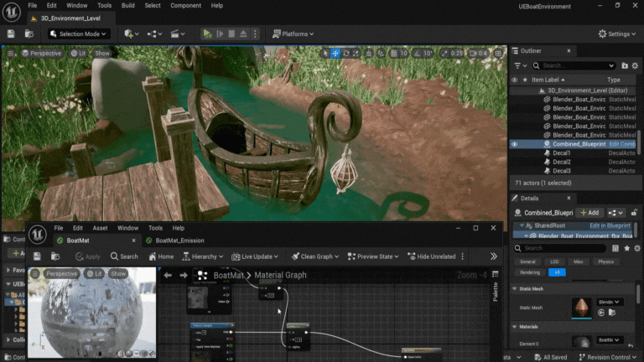Collapse the Materials section
The image size is (644, 362).
click(x=515, y=327)
